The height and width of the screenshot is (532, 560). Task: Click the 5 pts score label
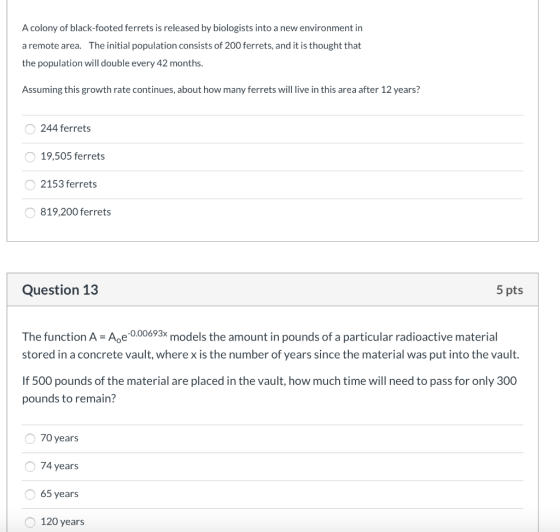[509, 290]
